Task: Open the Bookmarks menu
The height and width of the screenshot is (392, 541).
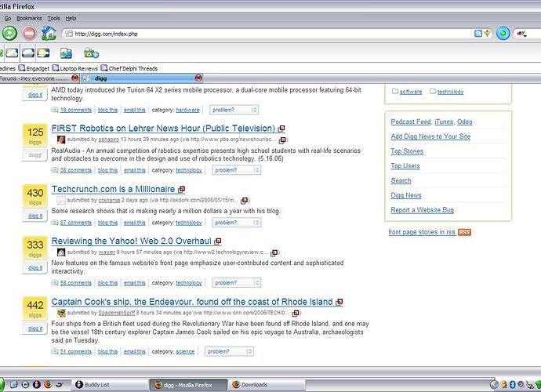Action: 29,18
